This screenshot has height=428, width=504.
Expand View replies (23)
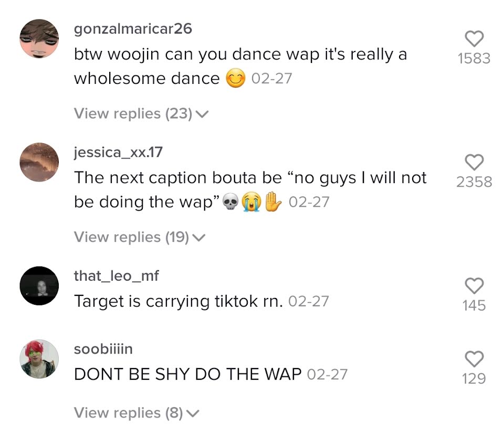pyautogui.click(x=141, y=113)
